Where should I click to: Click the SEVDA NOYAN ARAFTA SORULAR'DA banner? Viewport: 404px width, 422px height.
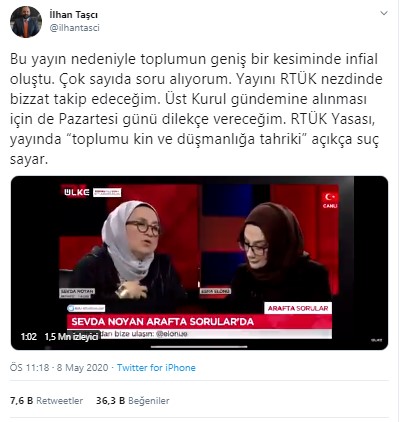pos(163,322)
